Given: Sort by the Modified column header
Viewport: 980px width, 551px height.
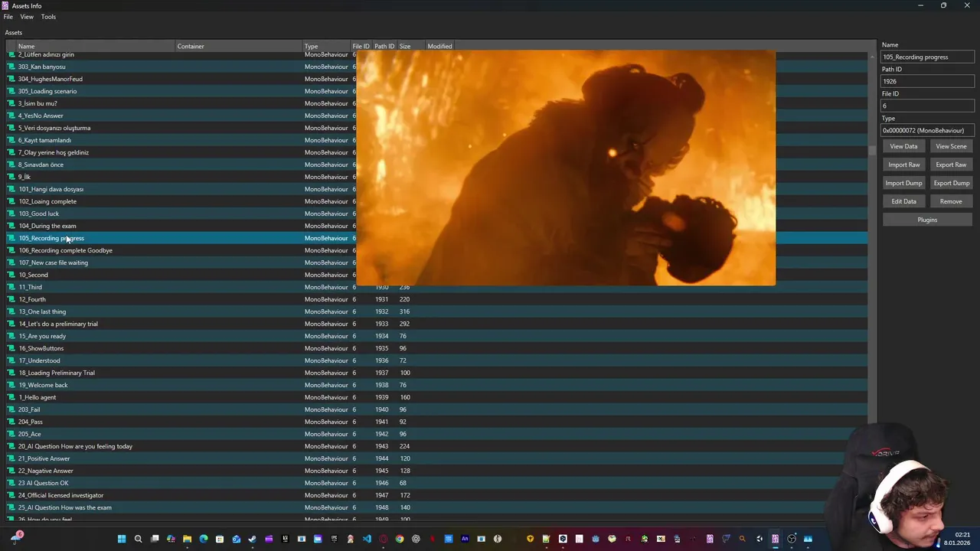Looking at the screenshot, I should [439, 46].
